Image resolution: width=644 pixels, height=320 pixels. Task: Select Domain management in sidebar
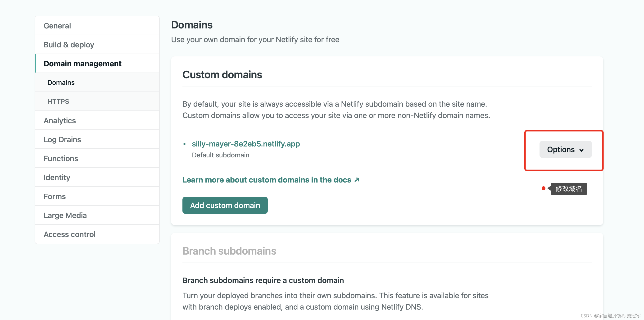click(x=82, y=64)
